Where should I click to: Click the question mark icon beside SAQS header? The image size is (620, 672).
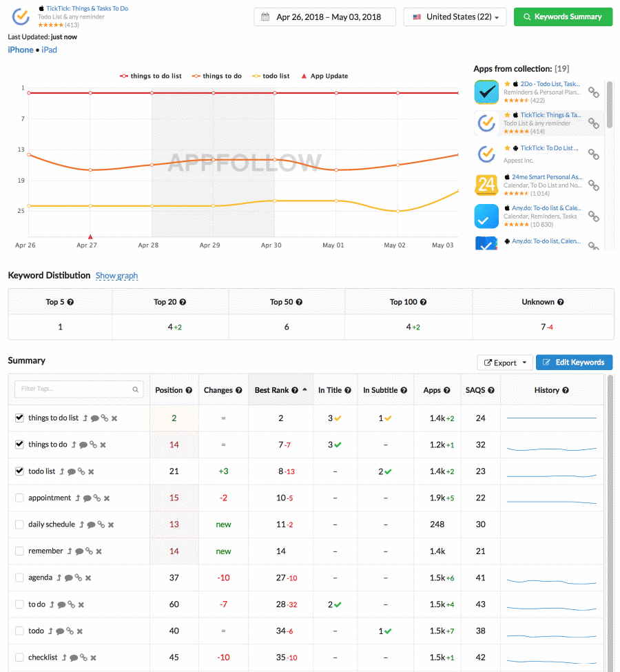490,391
